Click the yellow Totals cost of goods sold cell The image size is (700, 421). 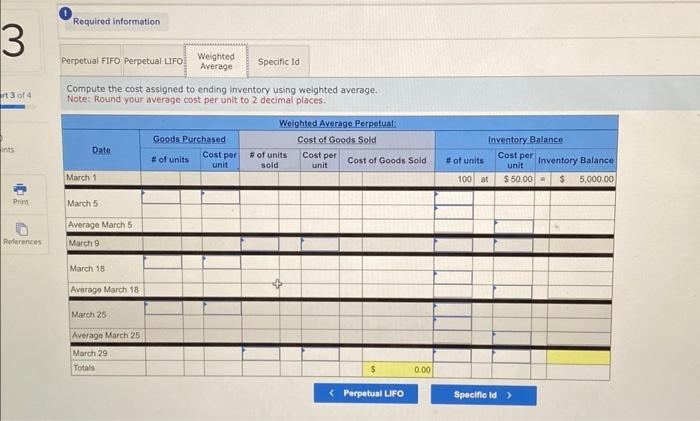pos(398,370)
